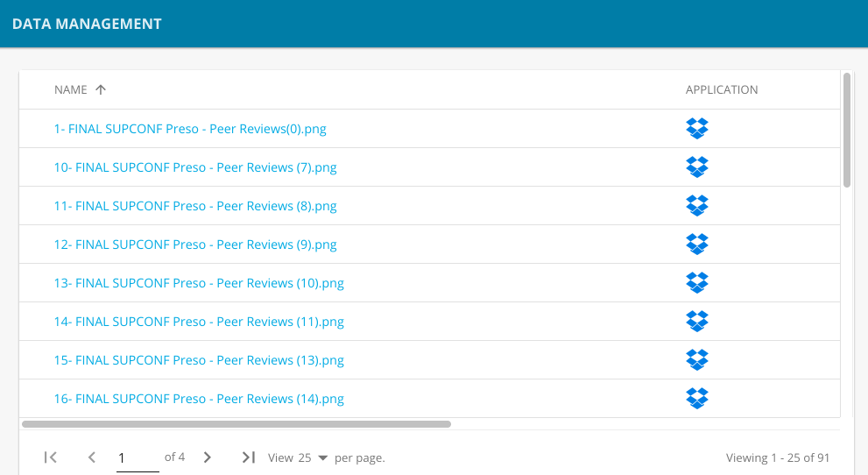The width and height of the screenshot is (868, 475).
Task: Click Dropbox icon in Peer Reviews (8).png row
Action: (697, 205)
